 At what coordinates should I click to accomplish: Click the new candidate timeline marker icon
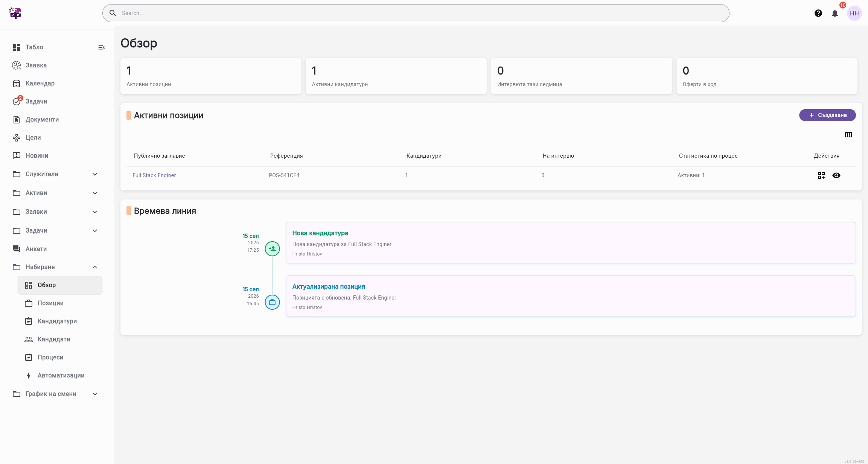[272, 249]
